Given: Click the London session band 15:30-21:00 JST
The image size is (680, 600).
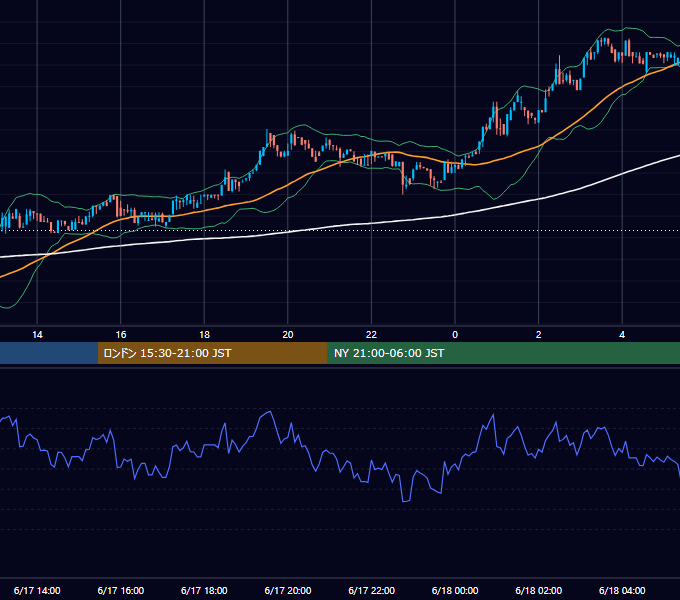Looking at the screenshot, I should pyautogui.click(x=212, y=353).
